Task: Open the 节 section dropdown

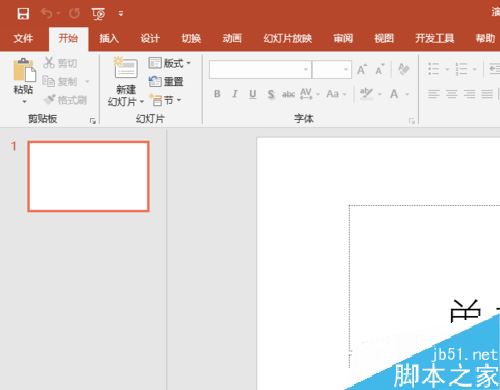Action: click(165, 100)
